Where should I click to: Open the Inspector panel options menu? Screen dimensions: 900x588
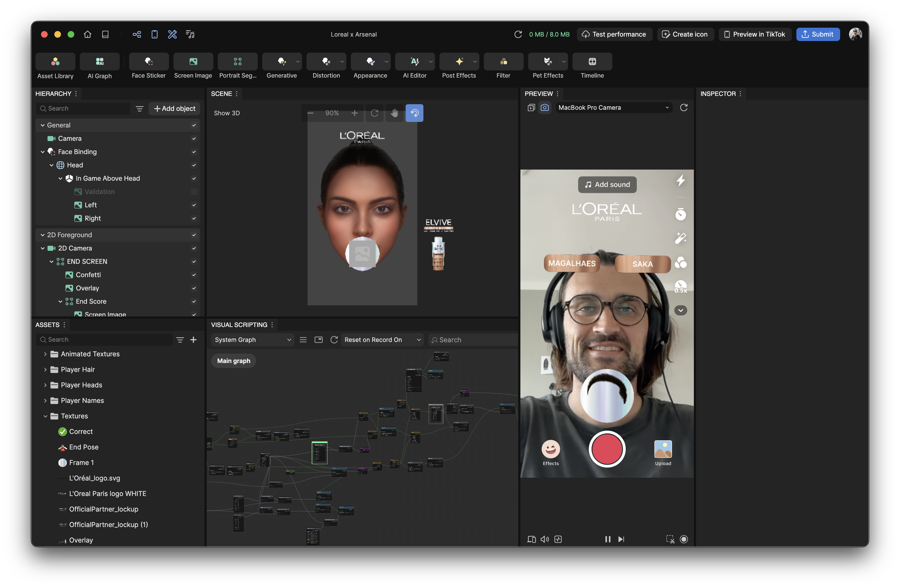[x=740, y=93]
